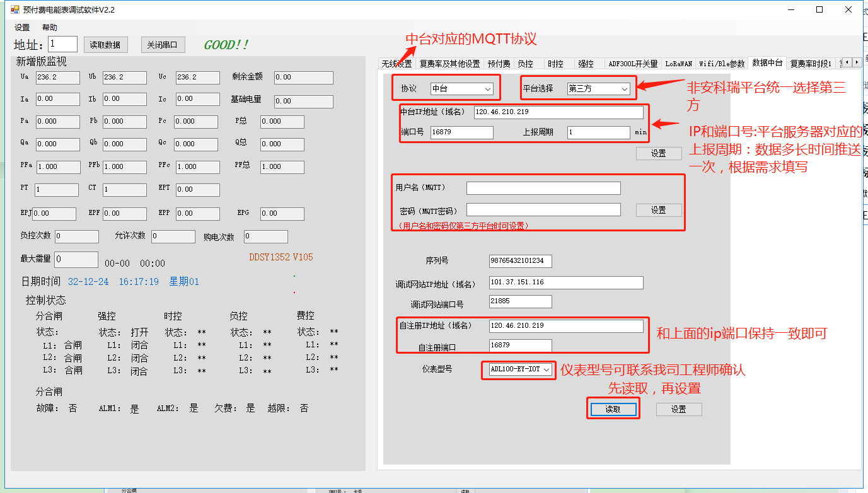
Task: Focus the 用户名（MQTT）text field
Action: coord(543,188)
